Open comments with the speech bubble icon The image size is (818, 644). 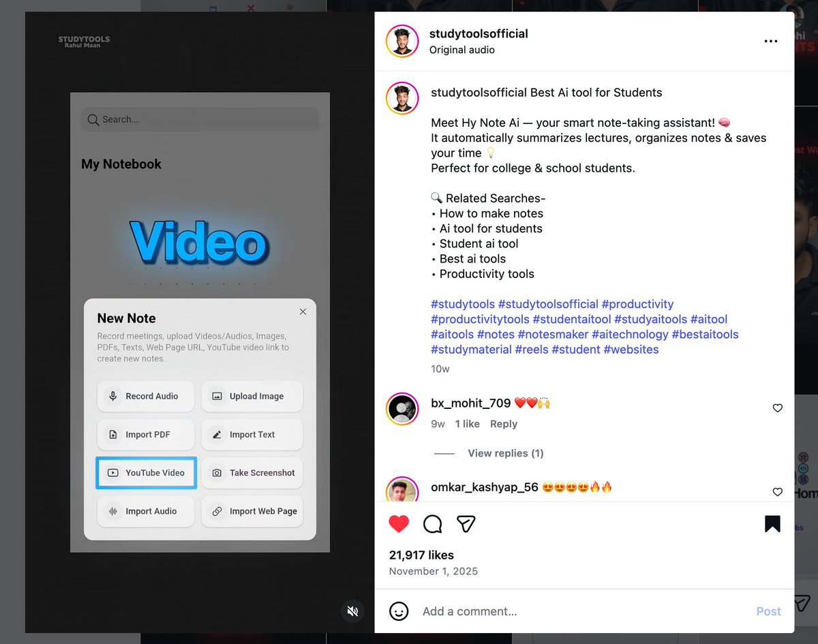433,523
